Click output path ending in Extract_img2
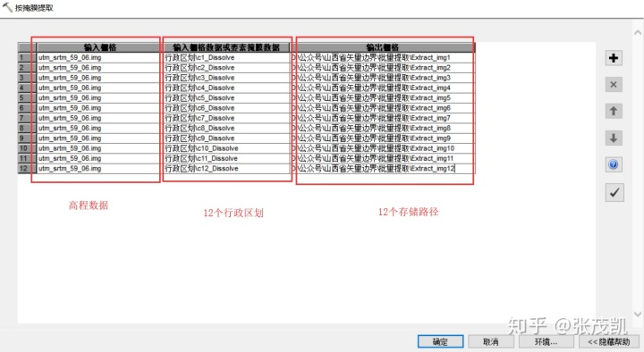The image size is (644, 352). [383, 67]
